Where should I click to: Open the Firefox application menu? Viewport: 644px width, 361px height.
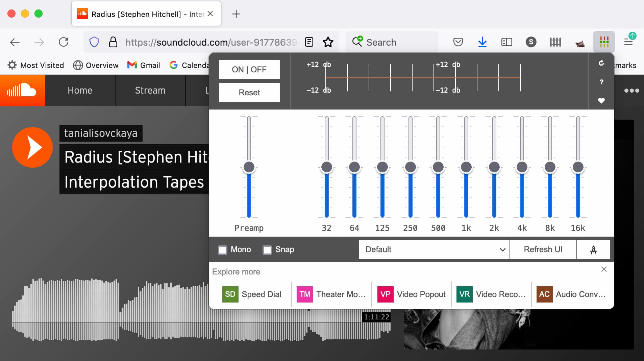point(628,42)
